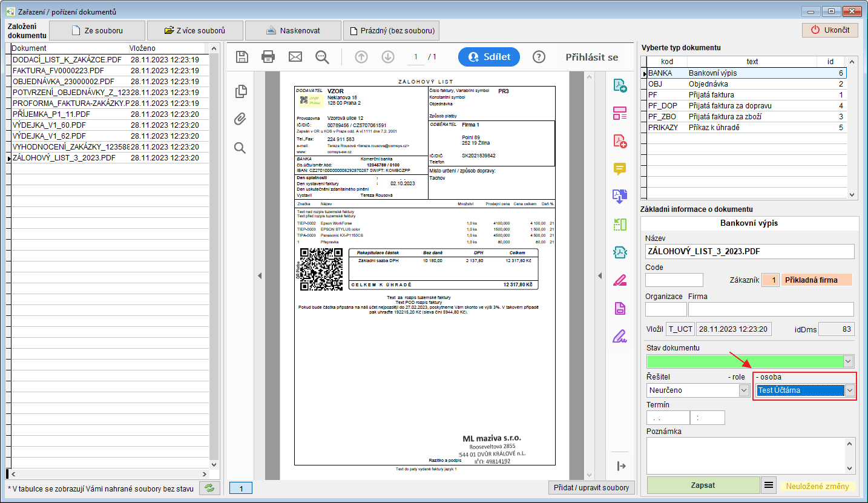
Task: Click the blue Sdílet share button
Action: click(489, 57)
